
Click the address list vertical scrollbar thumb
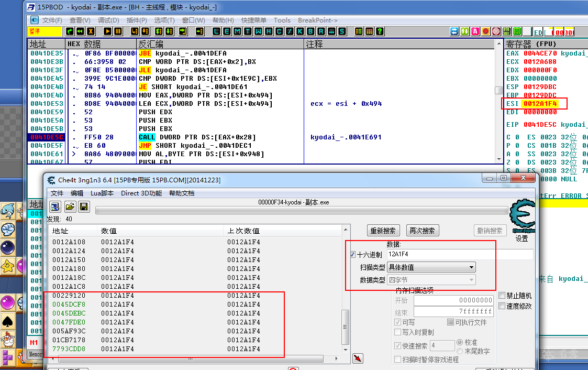point(346,327)
